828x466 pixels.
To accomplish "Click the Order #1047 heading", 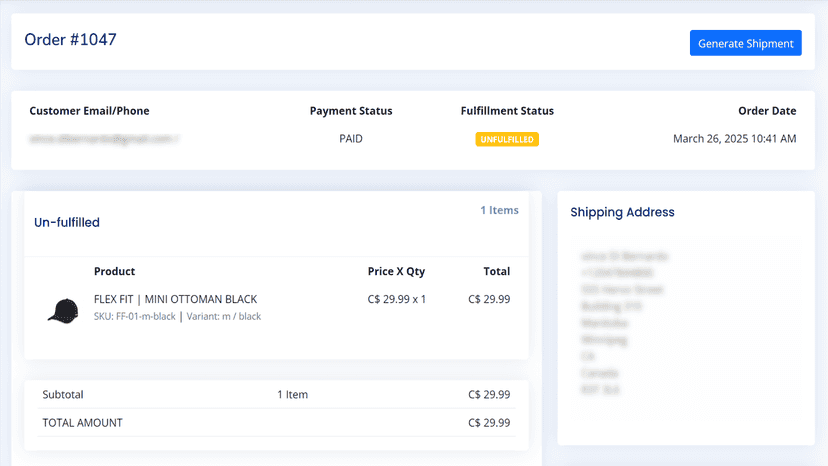I will pyautogui.click(x=70, y=40).
